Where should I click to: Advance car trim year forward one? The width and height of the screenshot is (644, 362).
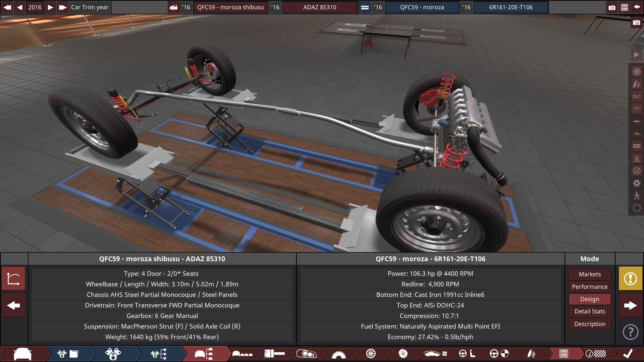[50, 7]
